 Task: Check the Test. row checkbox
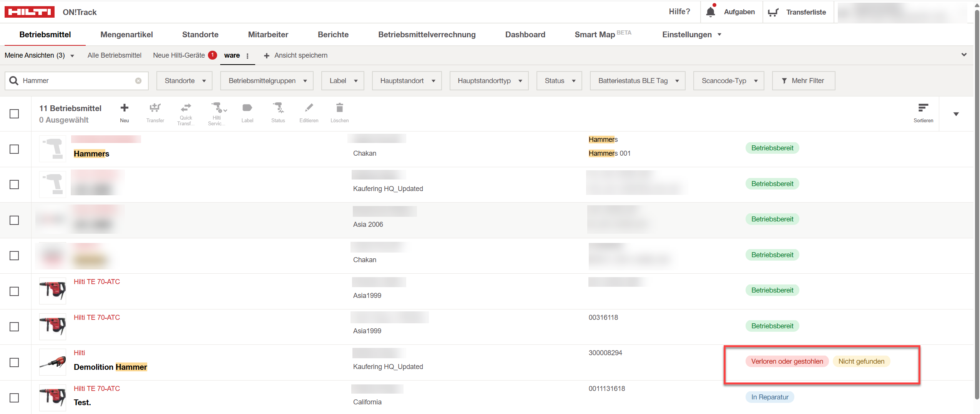14,398
